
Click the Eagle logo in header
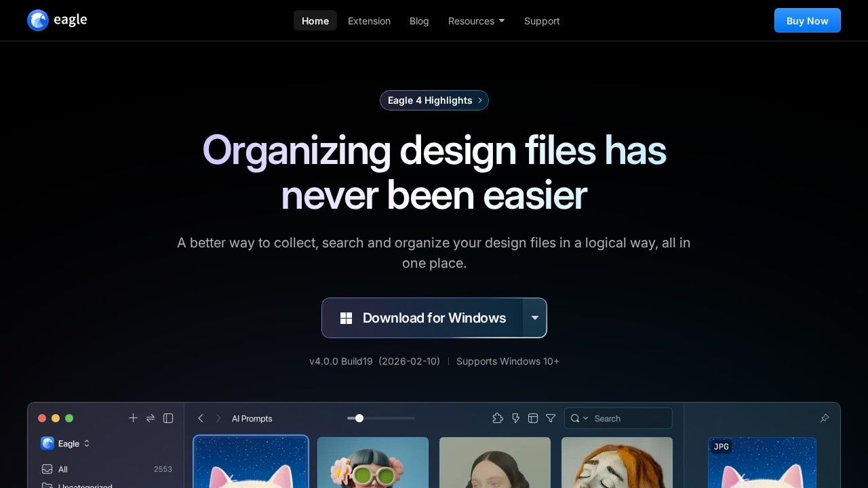coord(57,20)
